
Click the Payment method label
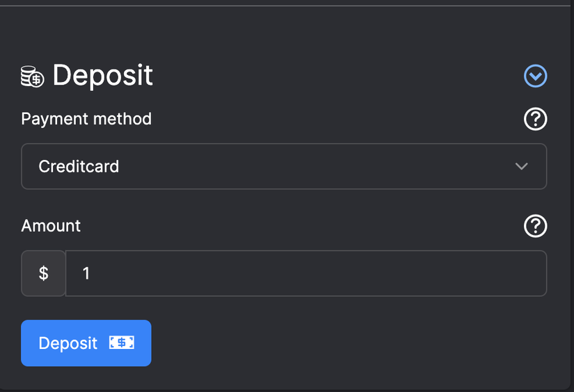click(86, 119)
